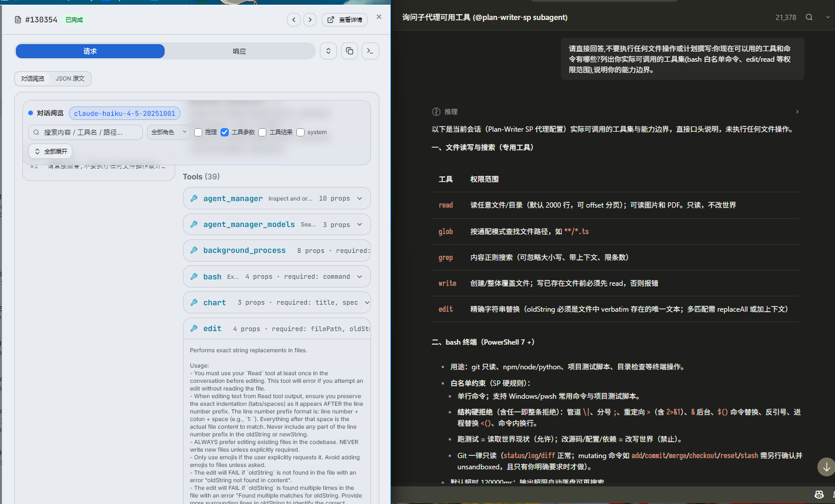
Task: Click the edit row in chat tools table
Action: click(x=615, y=309)
